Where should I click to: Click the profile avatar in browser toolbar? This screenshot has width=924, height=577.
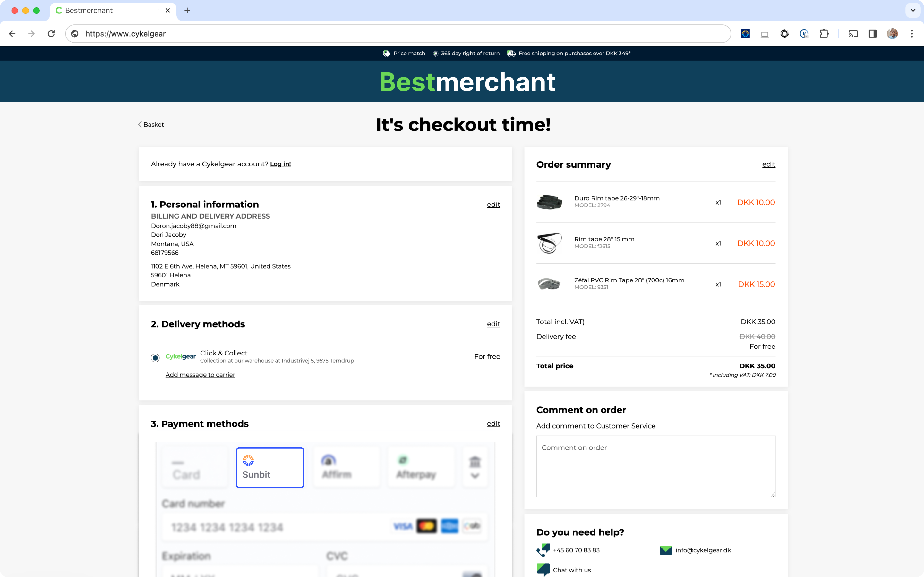(892, 34)
